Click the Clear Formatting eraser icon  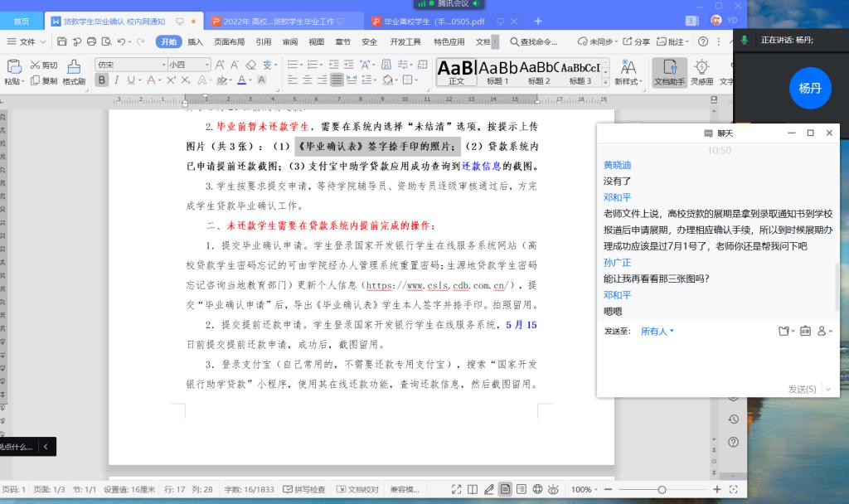pos(250,65)
